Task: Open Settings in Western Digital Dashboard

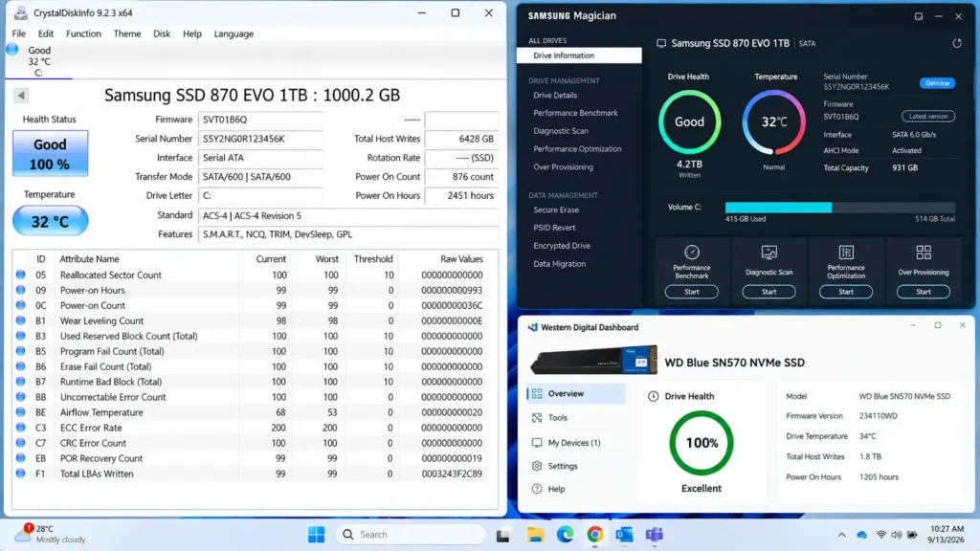Action: click(x=555, y=466)
